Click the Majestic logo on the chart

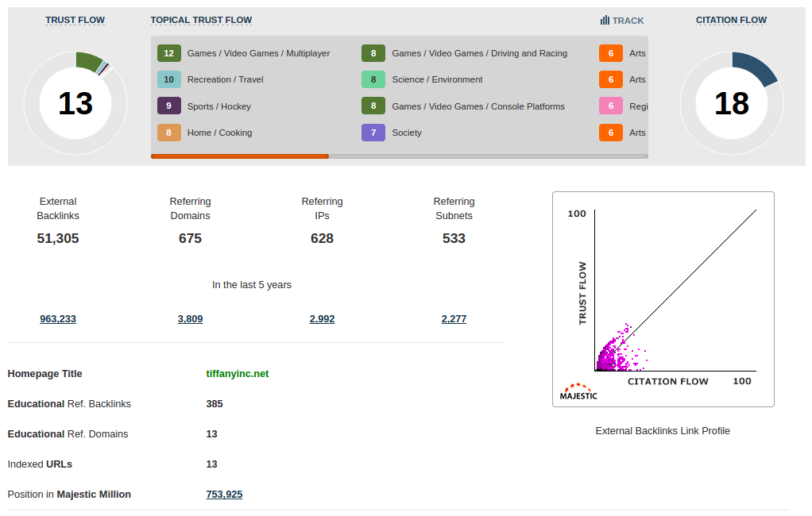coord(578,391)
